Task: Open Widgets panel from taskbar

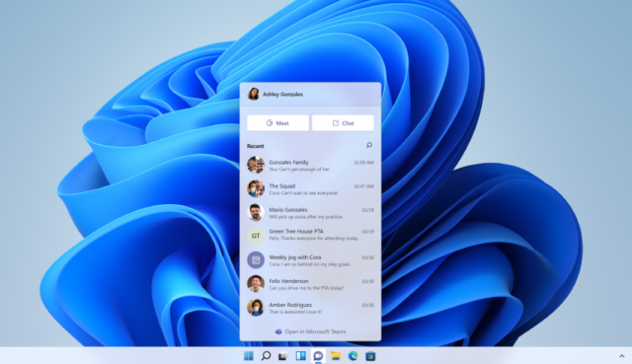Action: [x=300, y=356]
